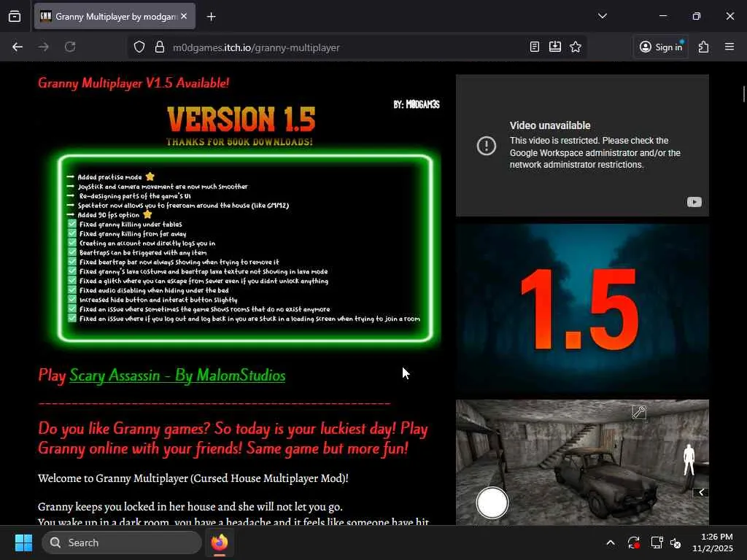
Task: Open a new tab with plus button
Action: (x=211, y=17)
